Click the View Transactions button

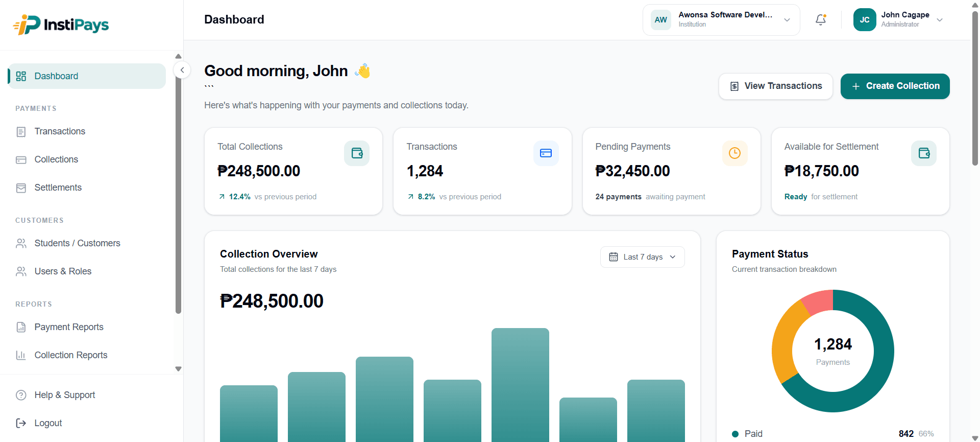coord(776,86)
